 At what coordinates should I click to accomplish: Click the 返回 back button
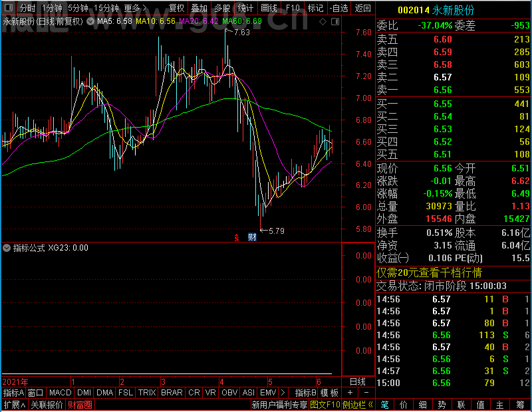(x=362, y=8)
